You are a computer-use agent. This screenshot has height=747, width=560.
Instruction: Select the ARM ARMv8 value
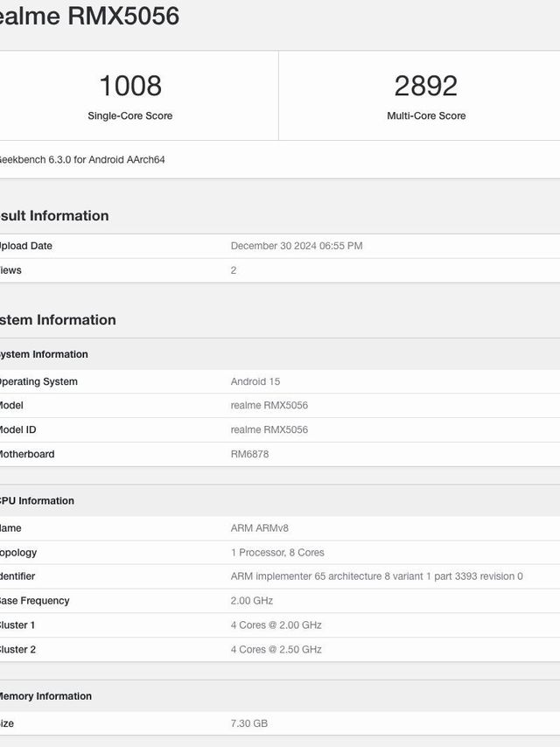pos(259,527)
